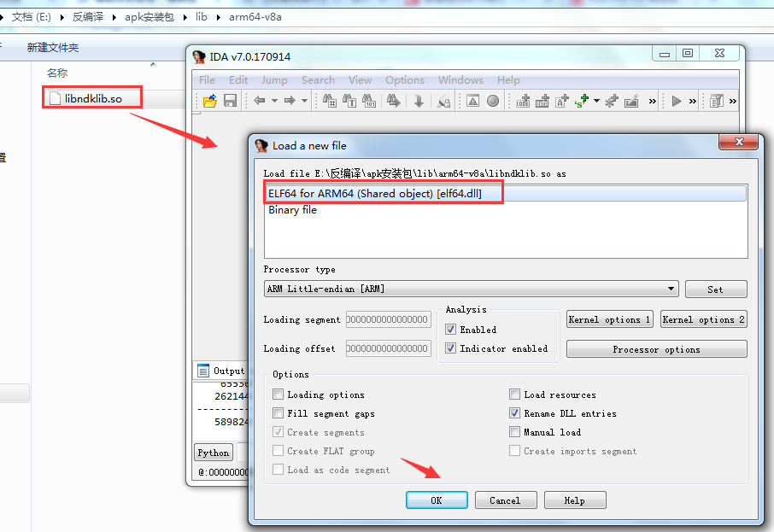Click the asterisk plus toolbar icon
Viewport: 774px width, 532px height.
coord(612,101)
